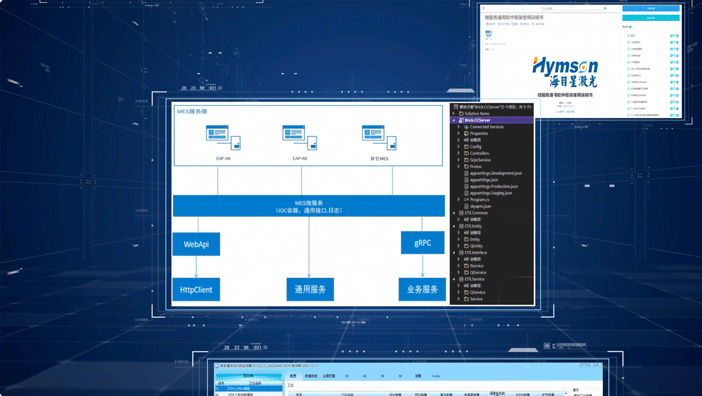Click the first EAP-A9 server icon

tap(223, 137)
